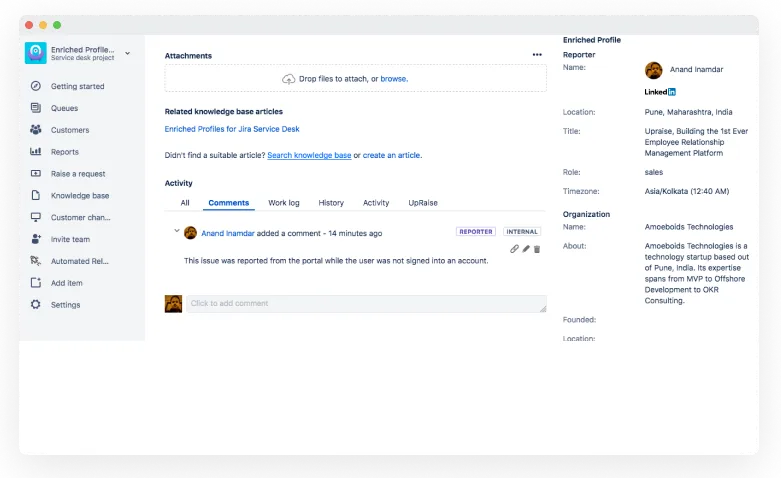
Task: Click the Settings gear icon
Action: 36,305
